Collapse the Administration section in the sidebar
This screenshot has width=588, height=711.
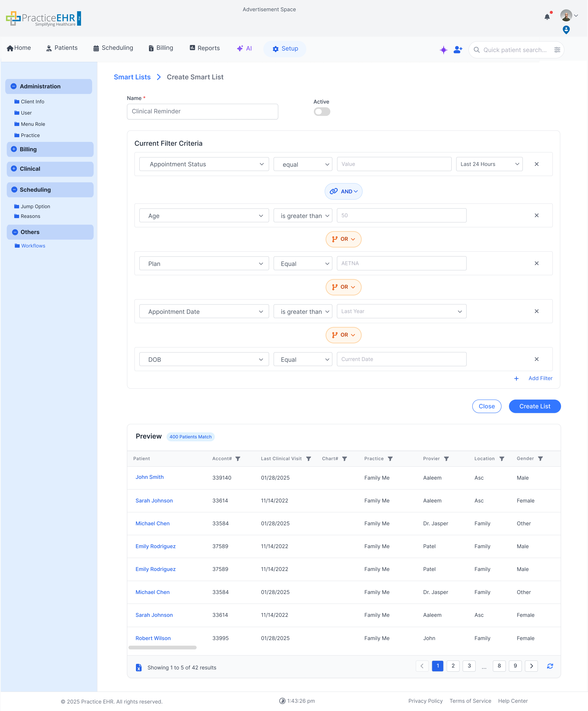pos(13,86)
